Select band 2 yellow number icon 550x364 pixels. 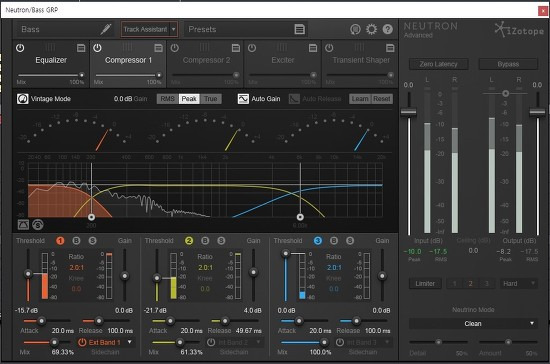click(189, 241)
